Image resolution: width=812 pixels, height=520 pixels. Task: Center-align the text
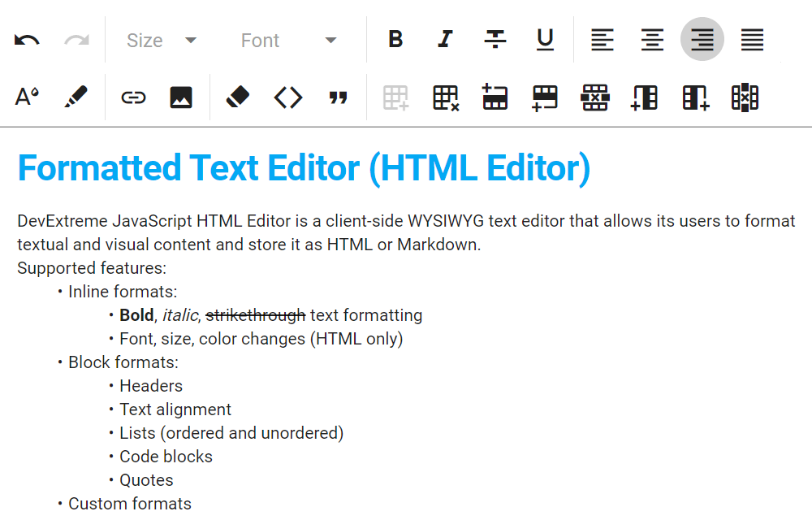coord(652,39)
